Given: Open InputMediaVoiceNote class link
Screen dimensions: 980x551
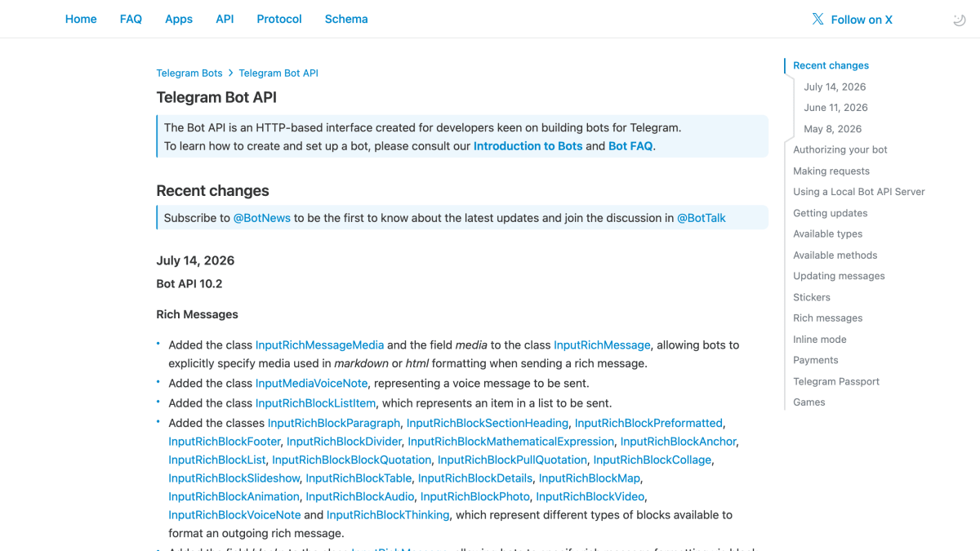Looking at the screenshot, I should 312,383.
